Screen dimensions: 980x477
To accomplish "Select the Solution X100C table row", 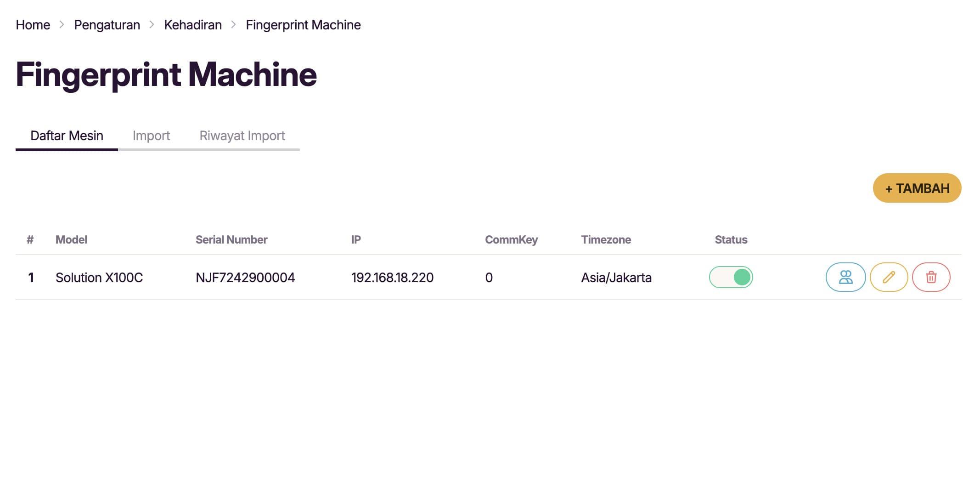I will coord(321,277).
